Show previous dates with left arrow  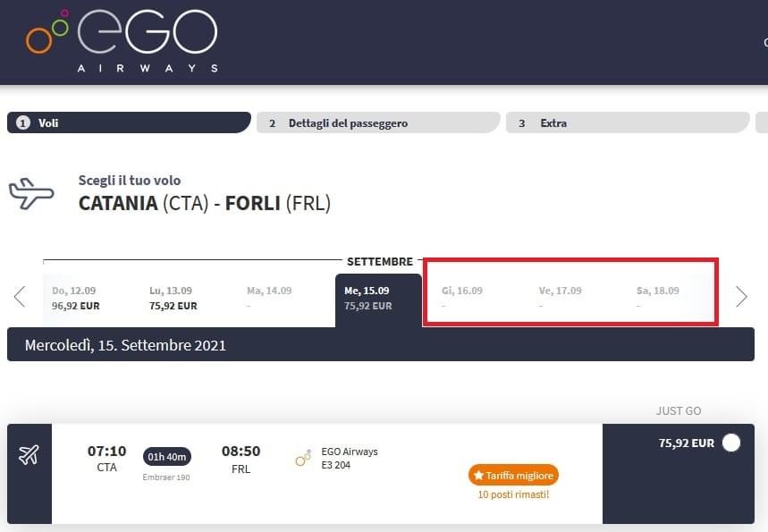[x=20, y=297]
